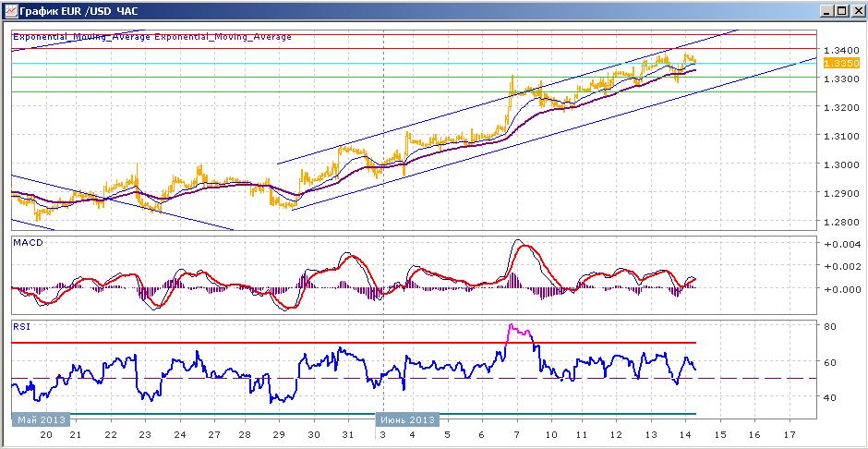The image size is (868, 449).
Task: Click the 60 level on RSI scale
Action: (x=829, y=362)
